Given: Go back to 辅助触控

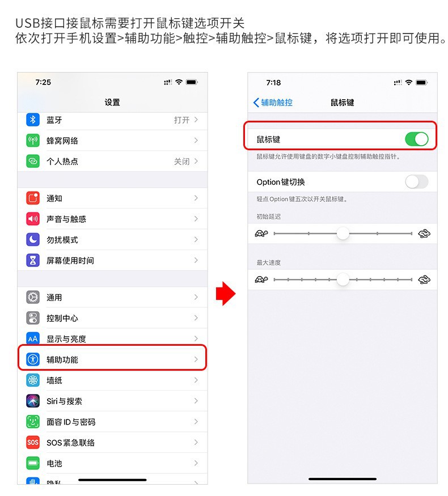Looking at the screenshot, I should [273, 103].
